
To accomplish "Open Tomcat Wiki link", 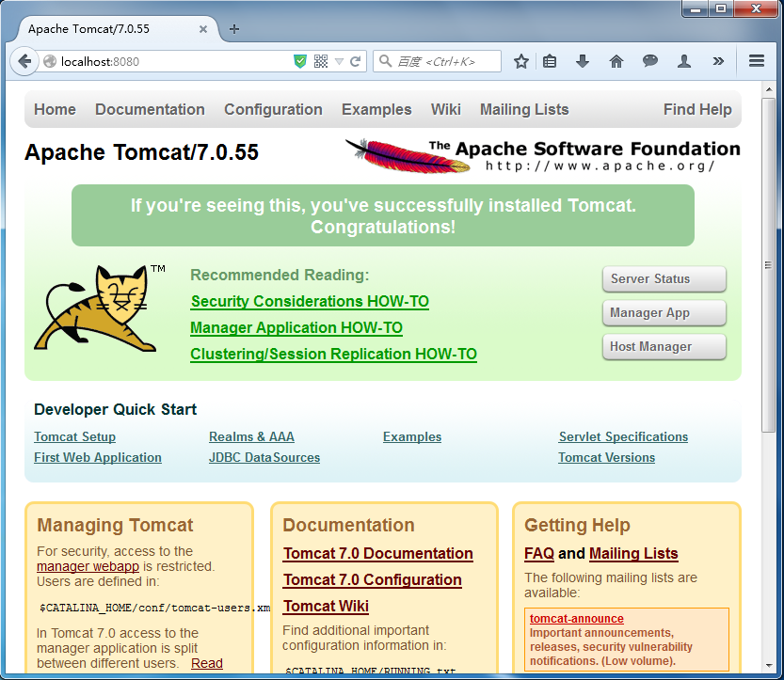I will coord(326,607).
